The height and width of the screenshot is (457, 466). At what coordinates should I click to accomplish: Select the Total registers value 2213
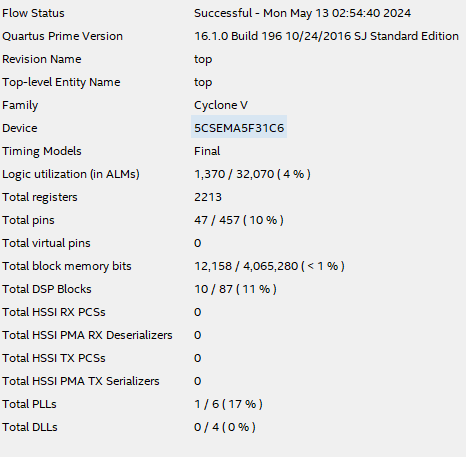pos(208,197)
